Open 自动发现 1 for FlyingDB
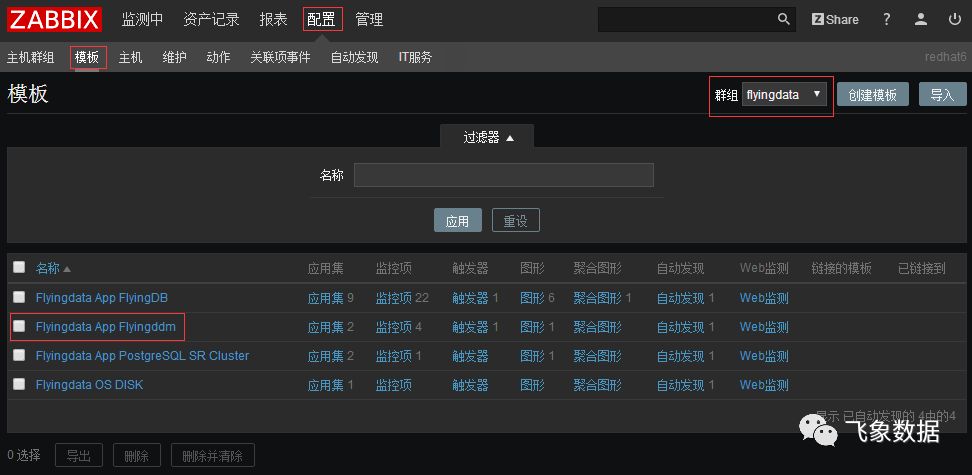Viewport: 972px width, 475px height. tap(681, 298)
